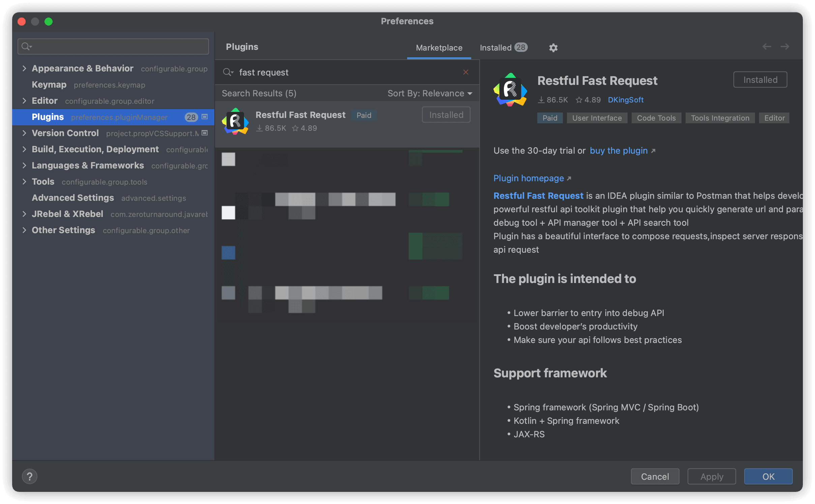Image resolution: width=815 pixels, height=504 pixels.
Task: Click the plugin settings gear icon
Action: pos(553,48)
